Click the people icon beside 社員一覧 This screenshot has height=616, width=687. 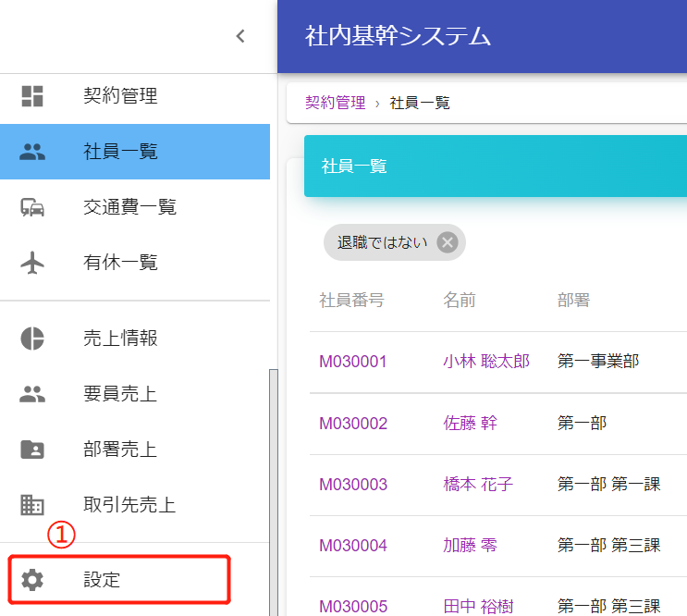(x=32, y=152)
